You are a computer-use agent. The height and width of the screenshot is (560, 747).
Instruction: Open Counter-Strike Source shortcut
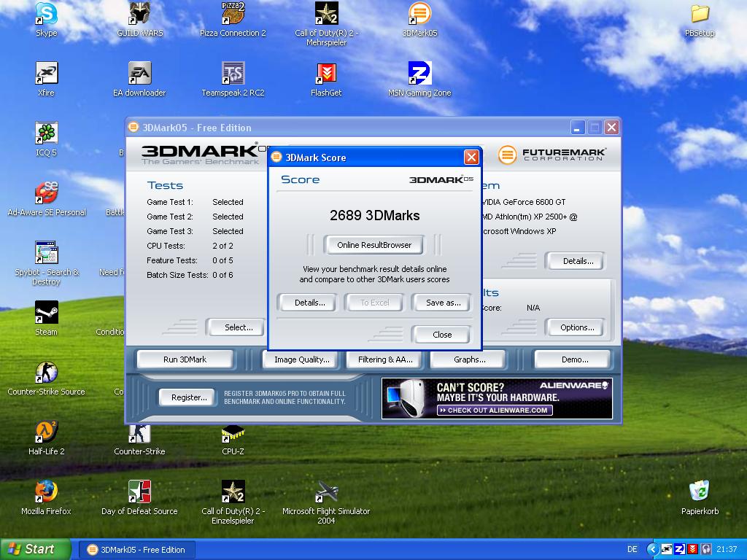pyautogui.click(x=46, y=373)
